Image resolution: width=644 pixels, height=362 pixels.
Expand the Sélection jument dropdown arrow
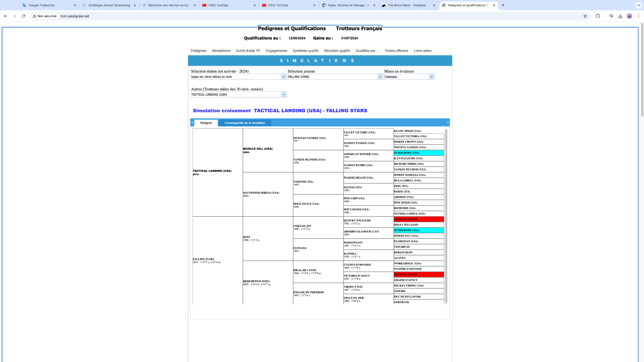coord(380,77)
